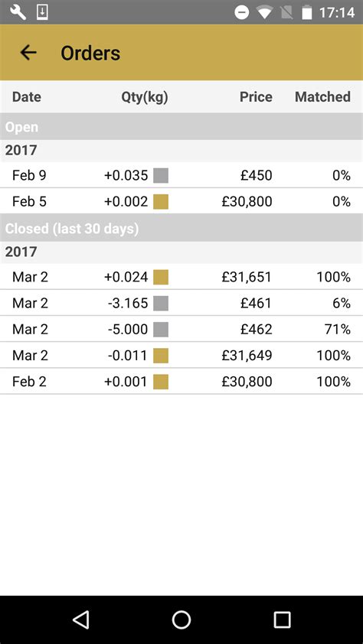The width and height of the screenshot is (363, 644).
Task: Tap the Wi-Fi icon in status bar
Action: coord(264,13)
